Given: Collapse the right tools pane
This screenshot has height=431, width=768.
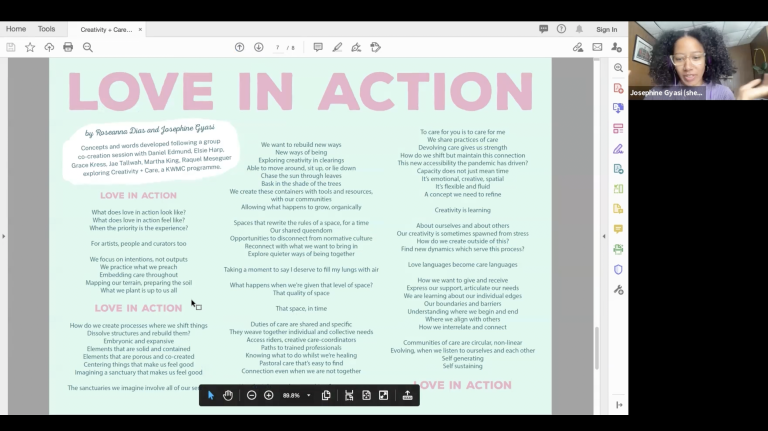Looking at the screenshot, I should [x=603, y=236].
